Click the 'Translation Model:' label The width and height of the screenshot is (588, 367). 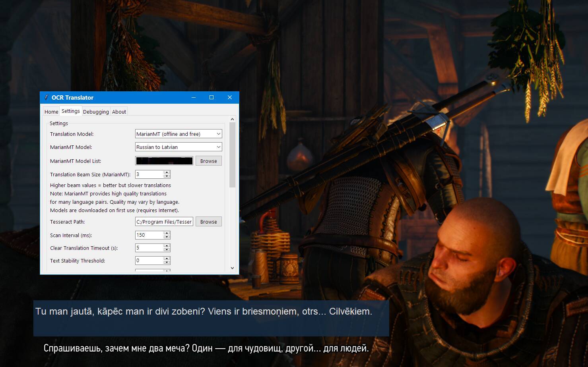pyautogui.click(x=72, y=134)
